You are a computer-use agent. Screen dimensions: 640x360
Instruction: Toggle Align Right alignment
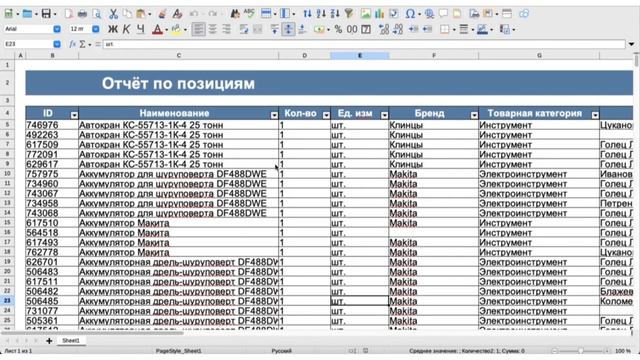tap(226, 29)
